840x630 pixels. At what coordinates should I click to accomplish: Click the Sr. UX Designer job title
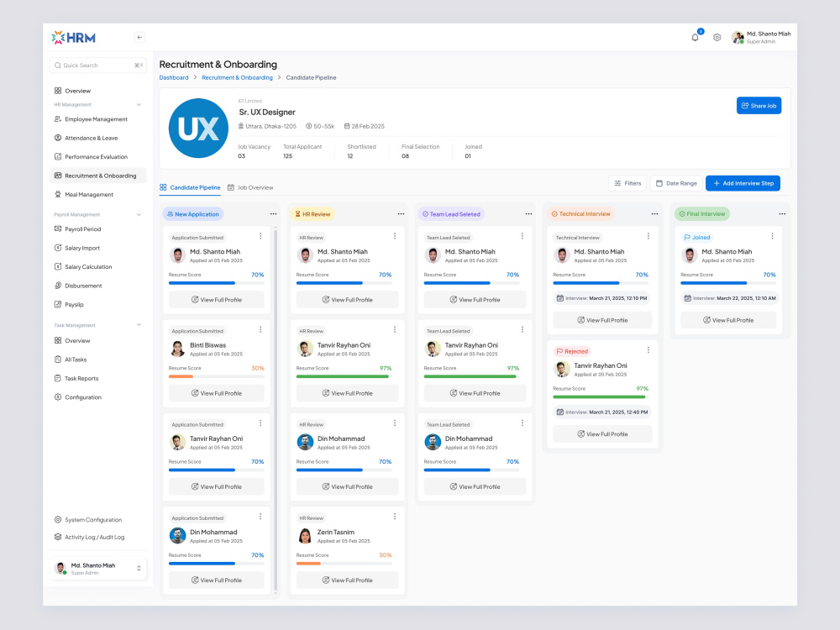click(267, 112)
